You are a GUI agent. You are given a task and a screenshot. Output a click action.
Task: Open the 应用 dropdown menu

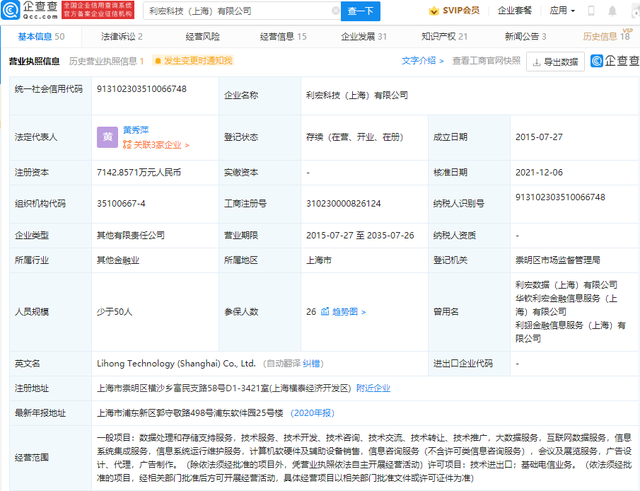562,11
